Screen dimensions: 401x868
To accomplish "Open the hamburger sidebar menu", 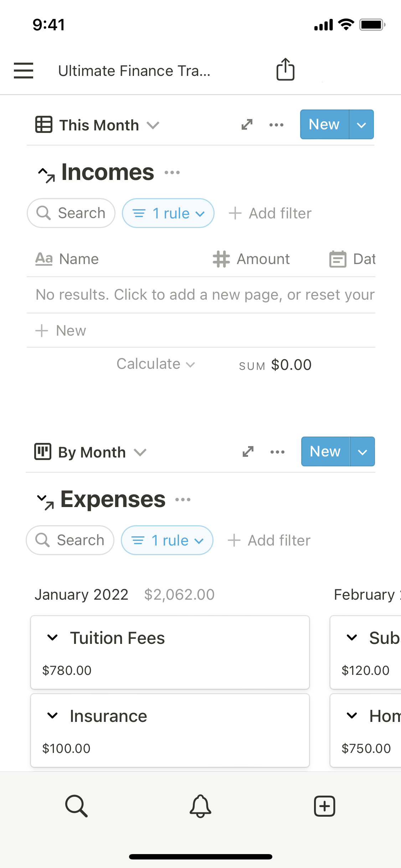I will [x=24, y=70].
